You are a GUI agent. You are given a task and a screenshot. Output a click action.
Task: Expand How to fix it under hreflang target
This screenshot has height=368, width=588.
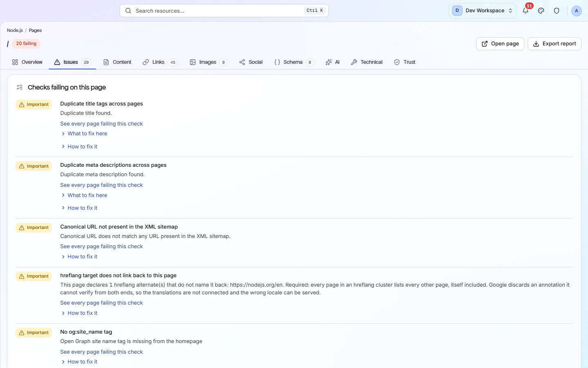pos(79,313)
